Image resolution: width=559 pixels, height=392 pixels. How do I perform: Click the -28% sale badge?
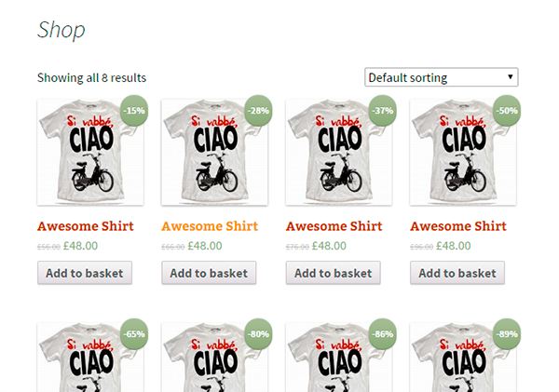258,111
